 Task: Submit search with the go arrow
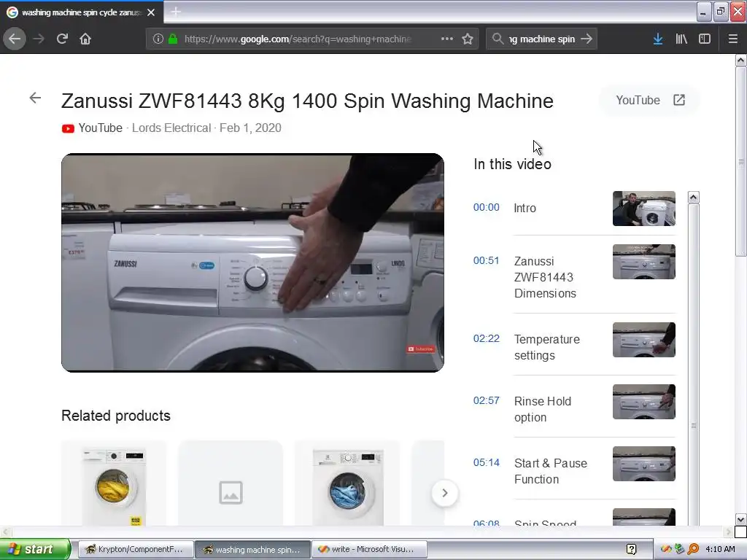tap(587, 39)
